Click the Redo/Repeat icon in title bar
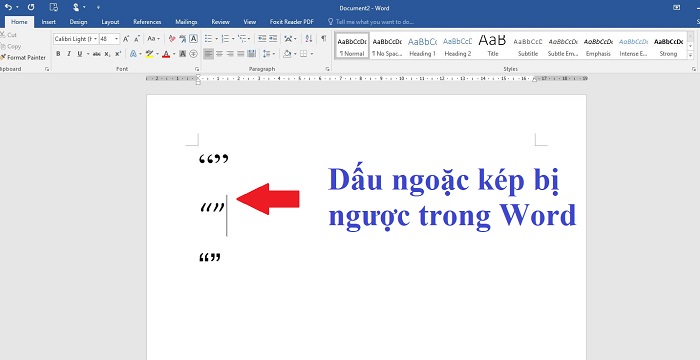Viewport: 700px width, 360px height. pyautogui.click(x=31, y=7)
